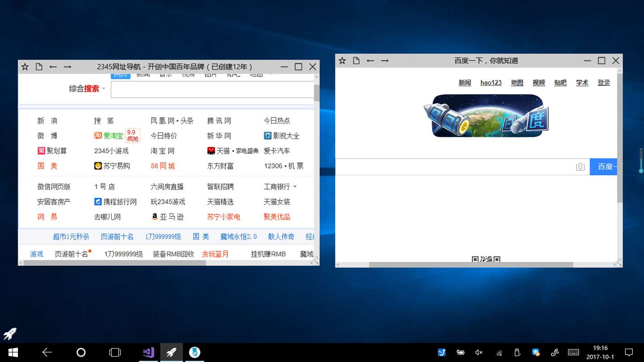Click the 2345 window horizontal scrollbar

115,263
